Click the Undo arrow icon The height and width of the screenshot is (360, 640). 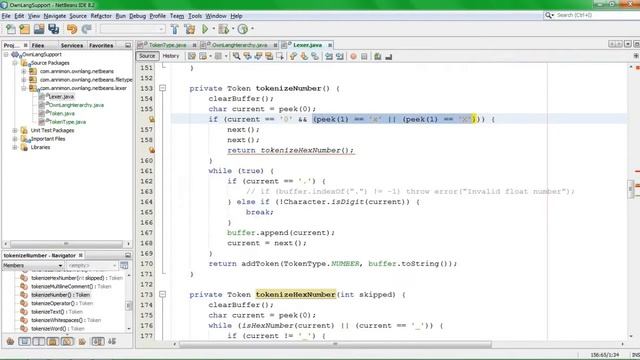pyautogui.click(x=72, y=29)
